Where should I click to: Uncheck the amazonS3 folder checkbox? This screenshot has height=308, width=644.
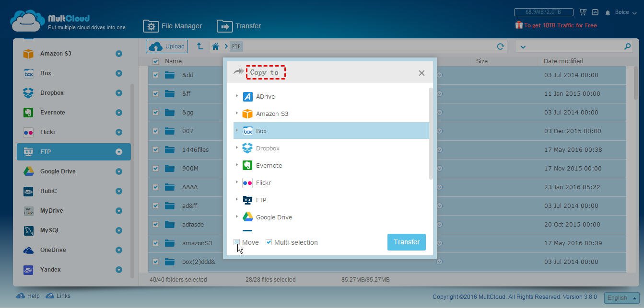[x=155, y=243]
